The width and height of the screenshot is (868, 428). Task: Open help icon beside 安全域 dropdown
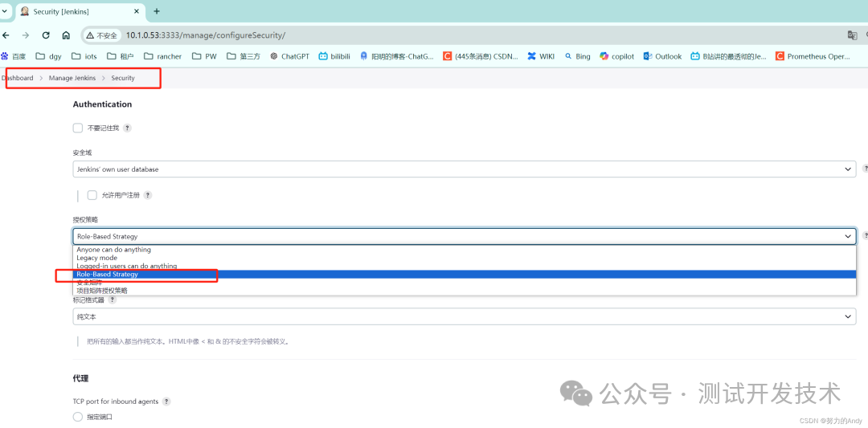(865, 168)
